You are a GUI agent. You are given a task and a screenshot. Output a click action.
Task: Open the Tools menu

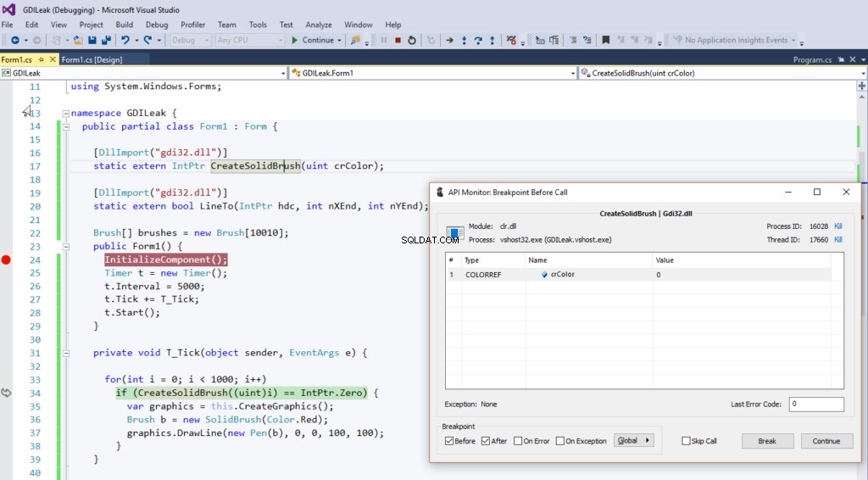(258, 25)
